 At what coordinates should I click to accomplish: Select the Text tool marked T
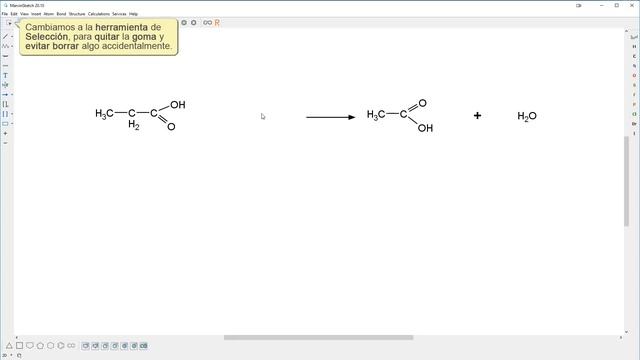tap(5, 76)
